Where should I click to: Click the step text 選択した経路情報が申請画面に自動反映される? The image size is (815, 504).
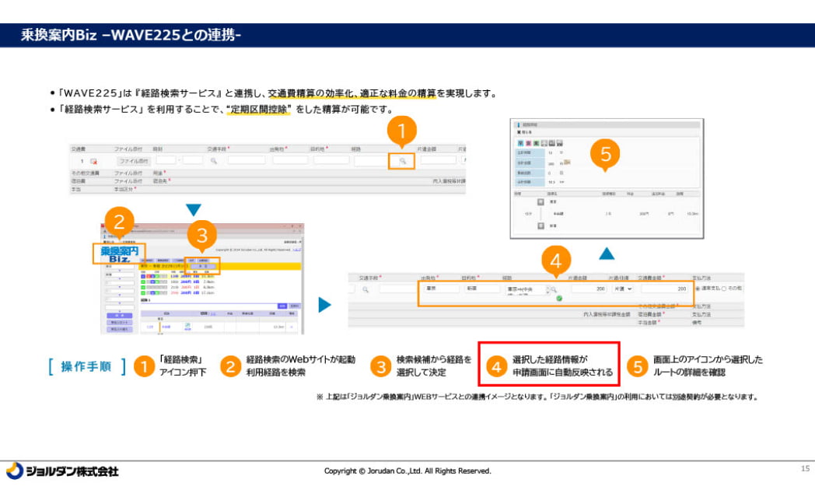pyautogui.click(x=563, y=366)
